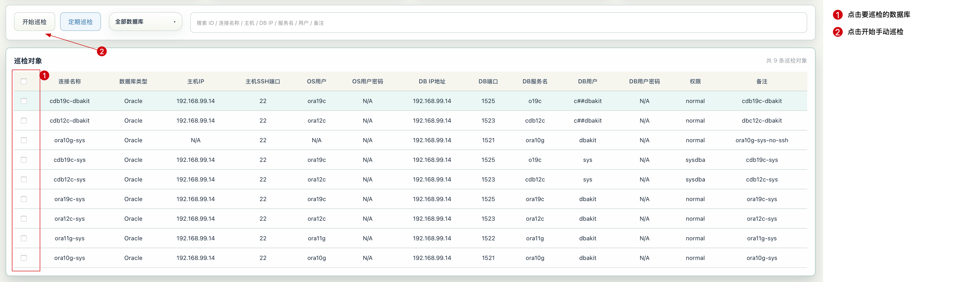Image resolution: width=980 pixels, height=282 pixels.
Task: Click DB service name ora11g
Action: (535, 238)
